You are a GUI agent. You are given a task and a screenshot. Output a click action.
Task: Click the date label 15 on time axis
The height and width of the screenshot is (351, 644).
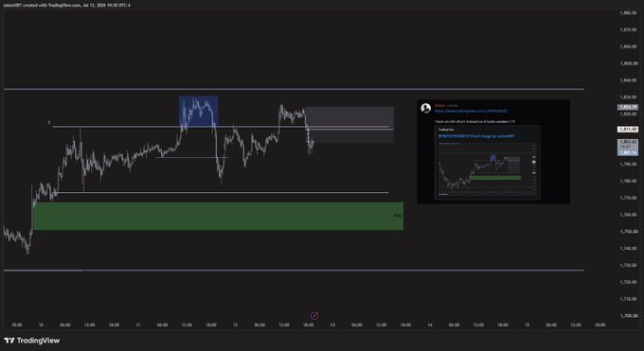coord(527,325)
